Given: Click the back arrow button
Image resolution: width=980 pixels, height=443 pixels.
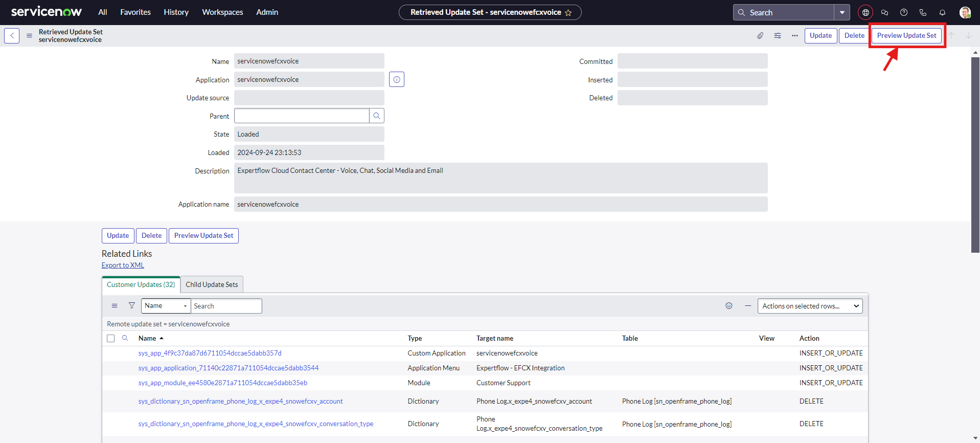Looking at the screenshot, I should 12,36.
